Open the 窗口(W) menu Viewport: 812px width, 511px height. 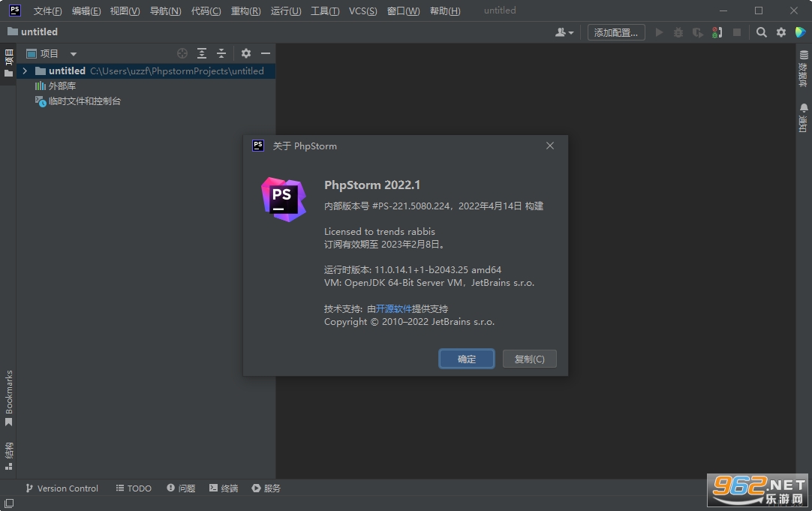(x=404, y=11)
